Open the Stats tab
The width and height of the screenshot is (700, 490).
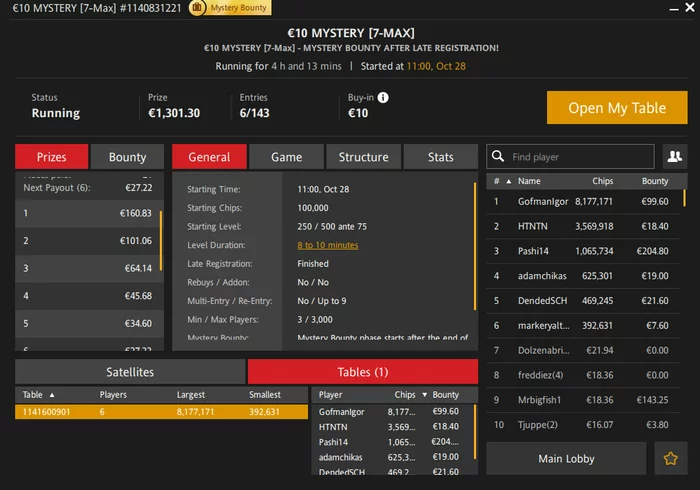pyautogui.click(x=441, y=157)
